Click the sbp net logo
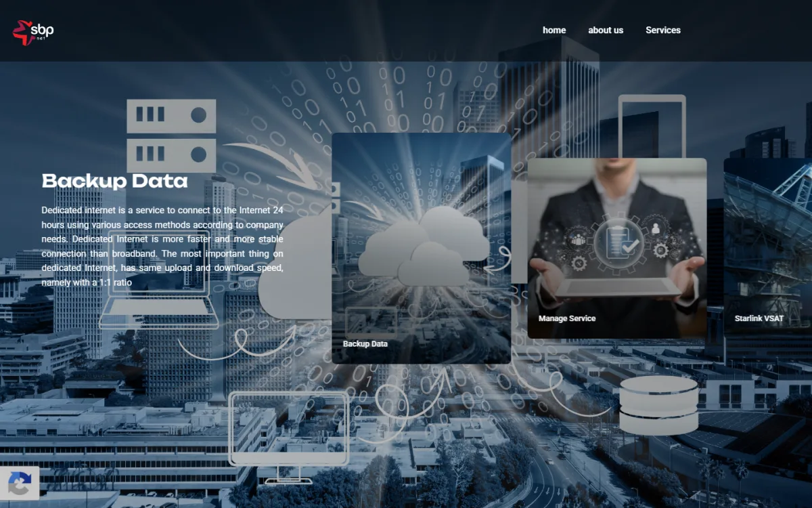This screenshot has width=812, height=508. [x=33, y=32]
